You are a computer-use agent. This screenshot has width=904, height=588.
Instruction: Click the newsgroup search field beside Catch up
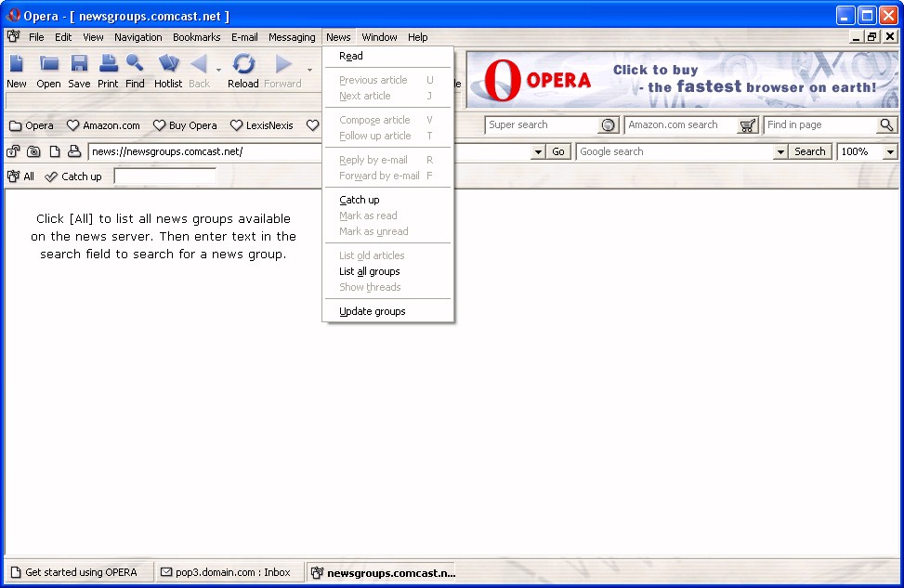(x=164, y=176)
